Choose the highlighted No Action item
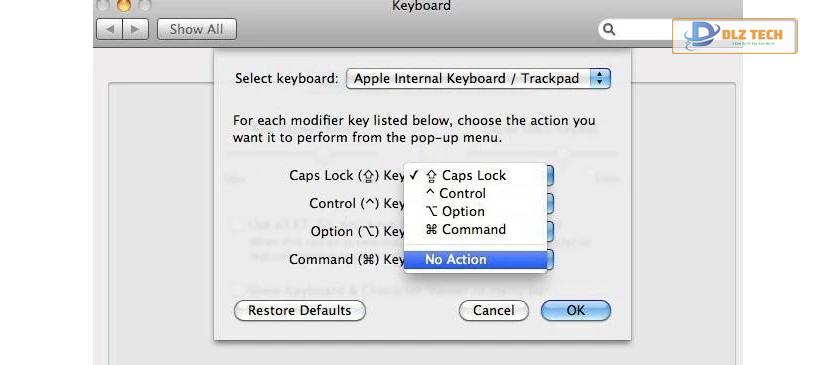The width and height of the screenshot is (840, 365). [475, 259]
